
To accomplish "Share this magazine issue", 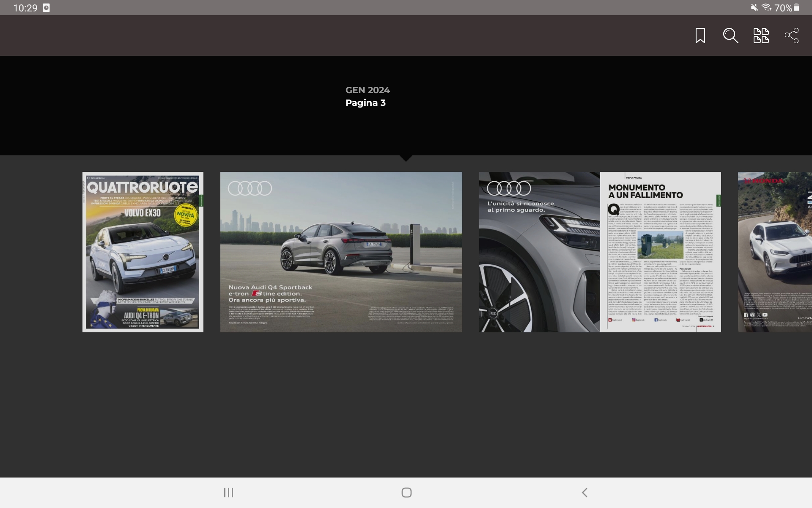I will pyautogui.click(x=791, y=36).
